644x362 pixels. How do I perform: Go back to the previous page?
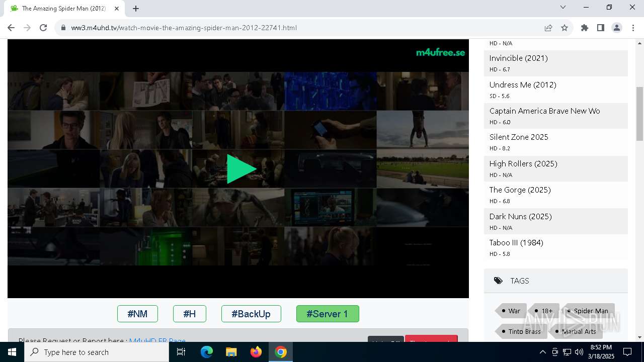11,28
